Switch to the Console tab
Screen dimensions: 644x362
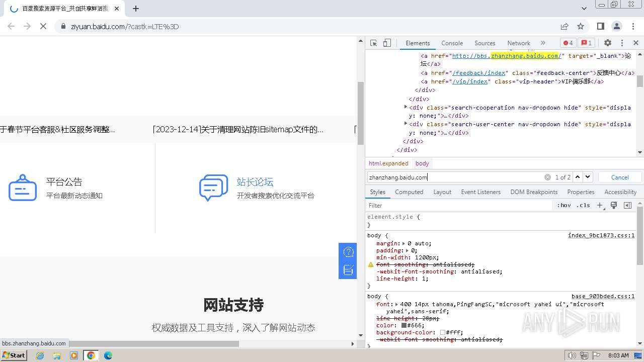click(452, 43)
